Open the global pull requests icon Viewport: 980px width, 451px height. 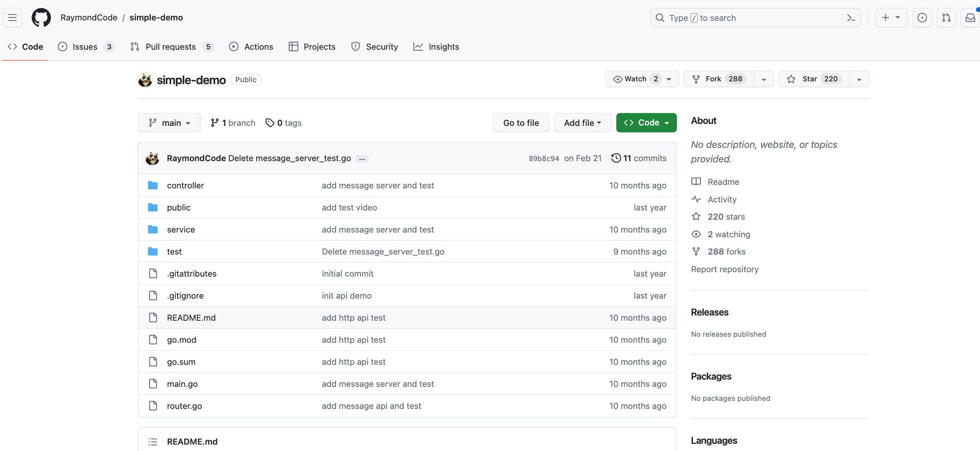tap(946, 18)
